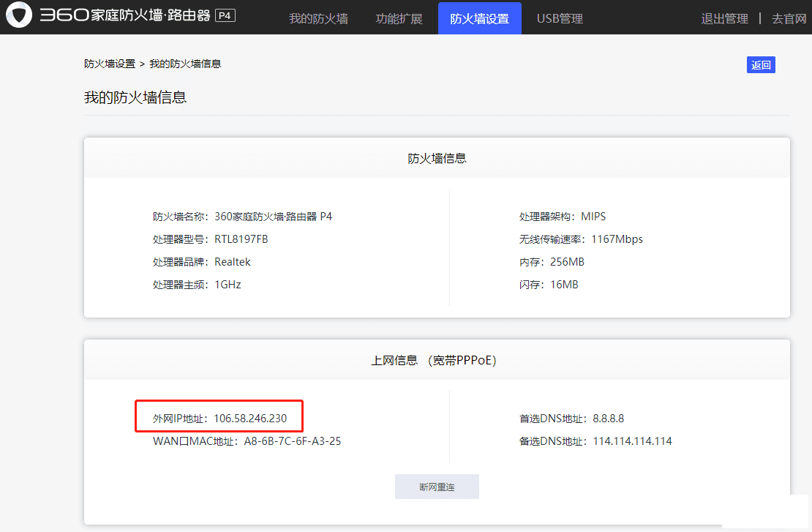
Task: Click the 防火墙信息 panel header
Action: 437,158
